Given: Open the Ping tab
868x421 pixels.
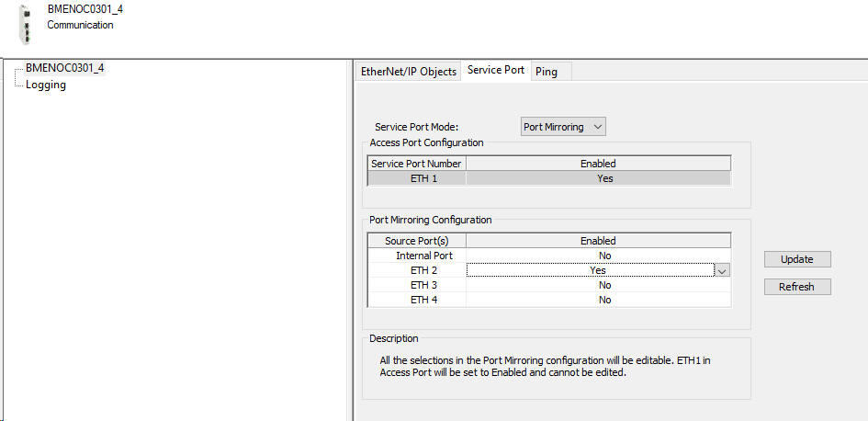Looking at the screenshot, I should [547, 72].
